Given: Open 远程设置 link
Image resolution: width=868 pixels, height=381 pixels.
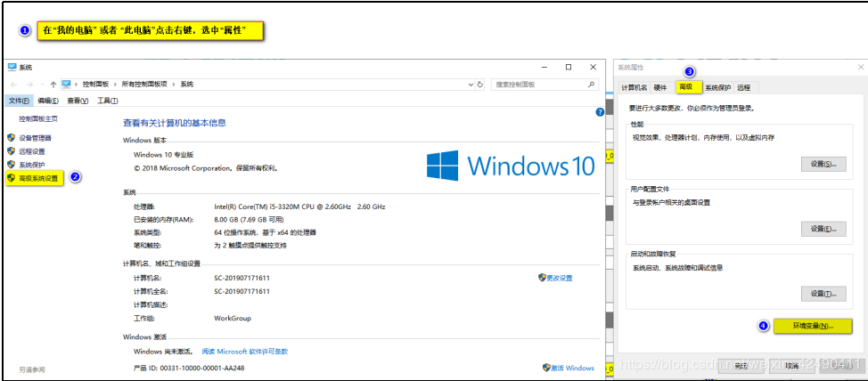Looking at the screenshot, I should (x=32, y=151).
